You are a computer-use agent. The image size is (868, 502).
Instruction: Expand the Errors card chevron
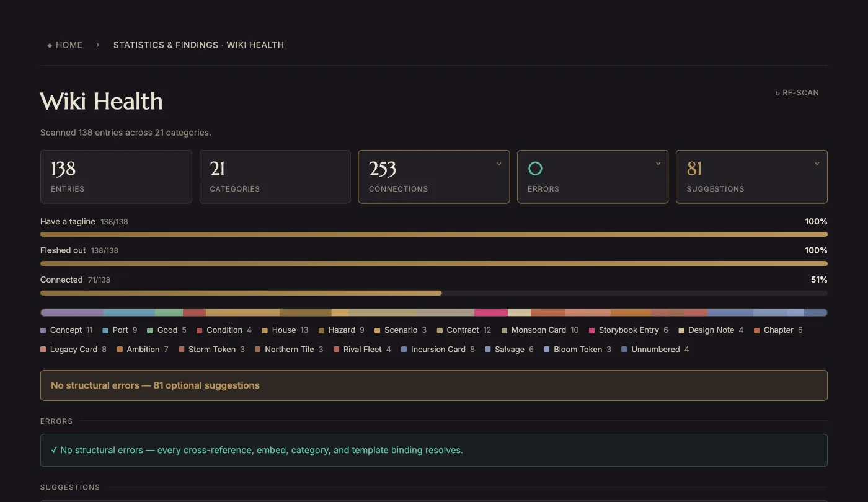pos(658,164)
